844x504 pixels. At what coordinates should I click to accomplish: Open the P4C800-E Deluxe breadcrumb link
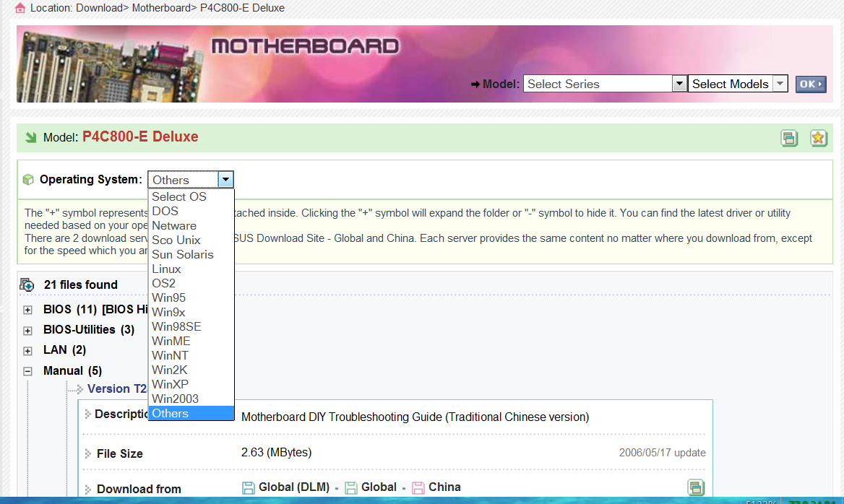tap(242, 8)
